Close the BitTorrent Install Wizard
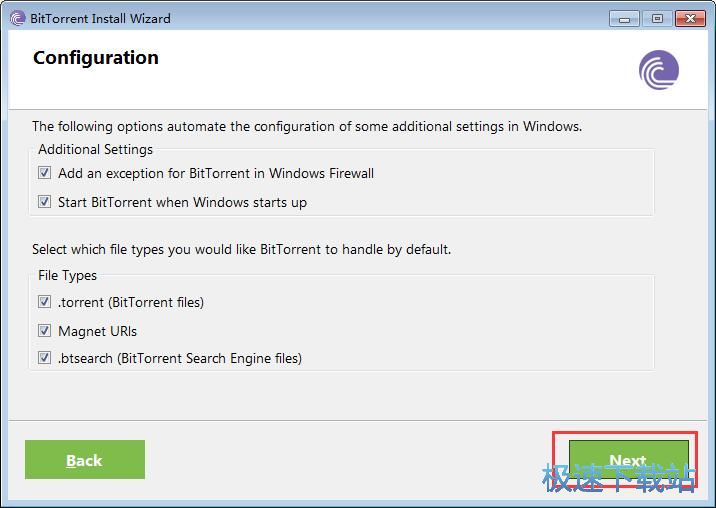Viewport: 716px width, 508px height. (690, 19)
